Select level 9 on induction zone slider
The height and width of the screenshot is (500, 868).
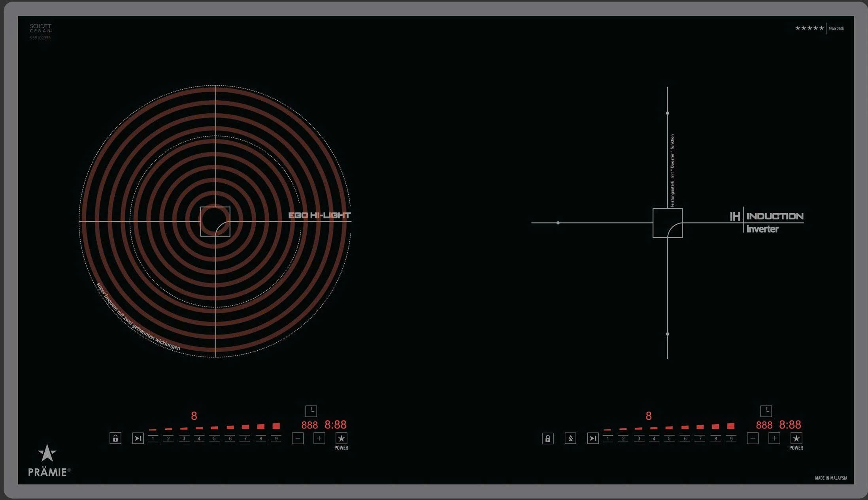[x=731, y=438]
